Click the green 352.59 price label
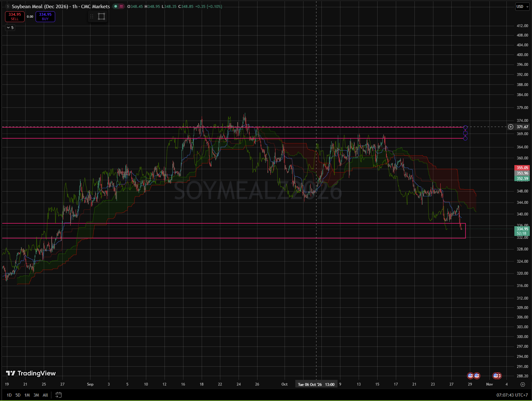Image resolution: width=532 pixels, height=401 pixels. pyautogui.click(x=522, y=179)
